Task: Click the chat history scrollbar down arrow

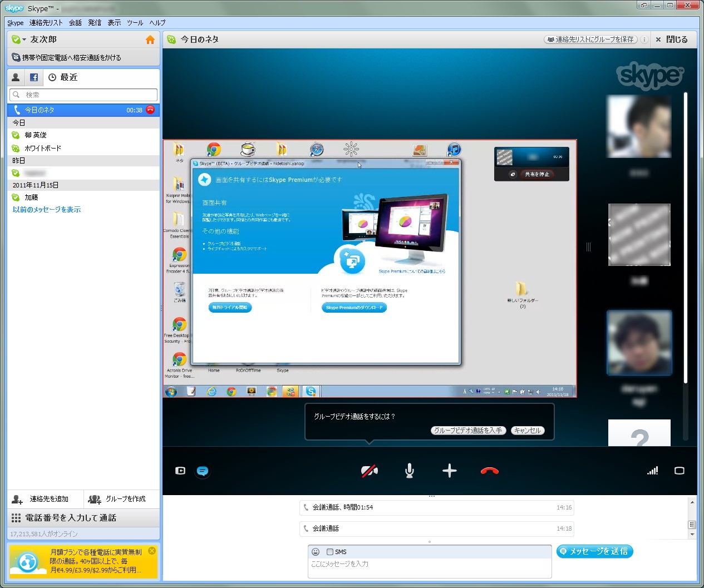Action: pos(692,534)
